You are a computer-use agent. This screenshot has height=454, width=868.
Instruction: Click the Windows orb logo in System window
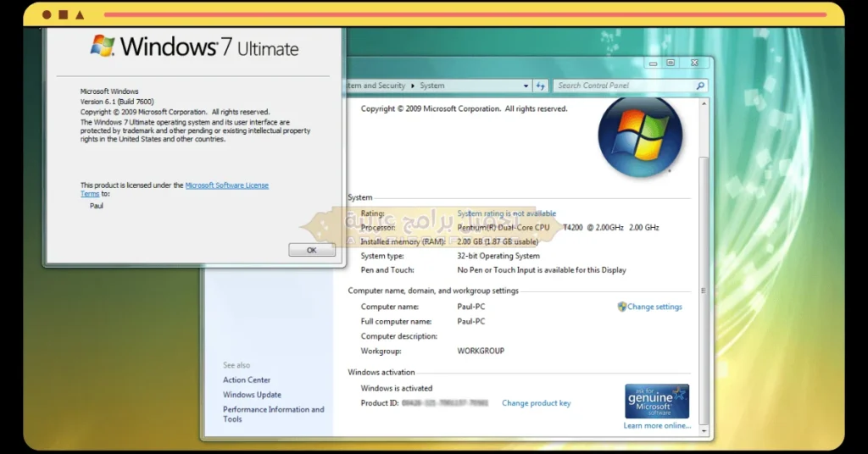[x=640, y=137]
